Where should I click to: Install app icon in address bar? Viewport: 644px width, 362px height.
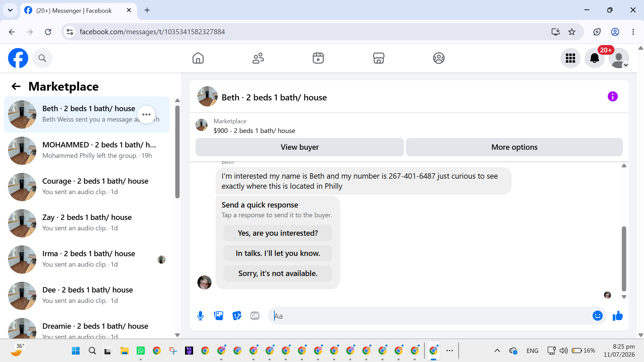click(x=555, y=32)
